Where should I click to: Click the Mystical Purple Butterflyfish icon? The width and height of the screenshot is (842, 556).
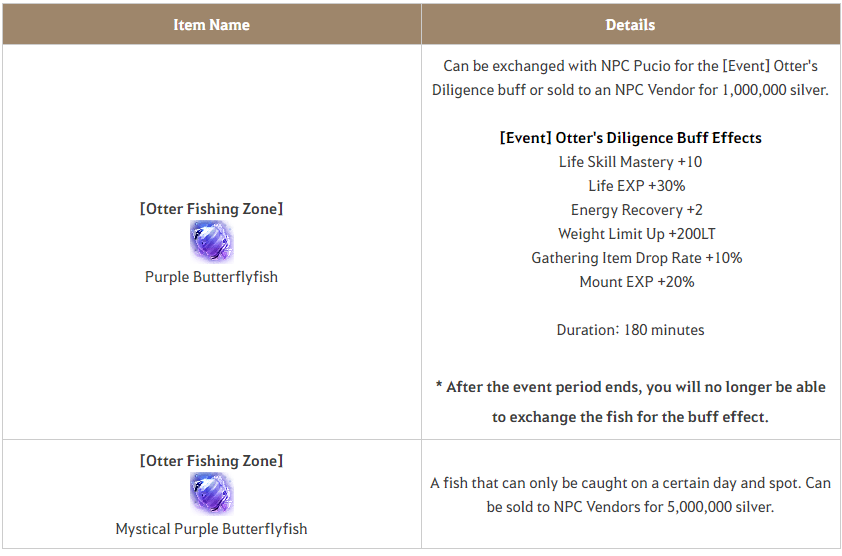pos(212,494)
